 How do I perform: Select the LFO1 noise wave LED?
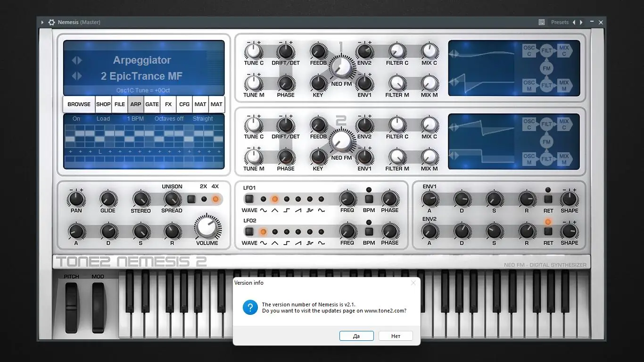[x=321, y=199]
